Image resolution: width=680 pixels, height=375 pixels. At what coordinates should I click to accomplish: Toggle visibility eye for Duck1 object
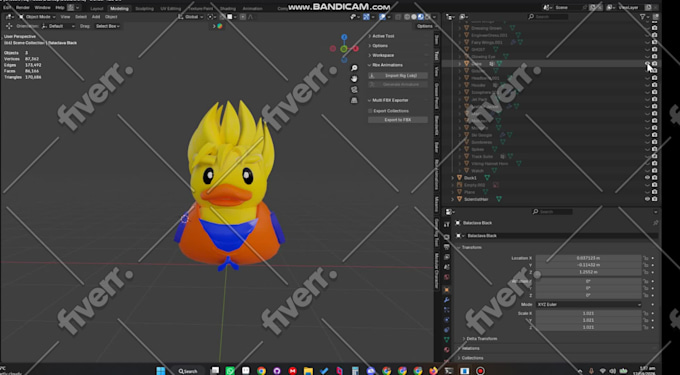(x=647, y=178)
